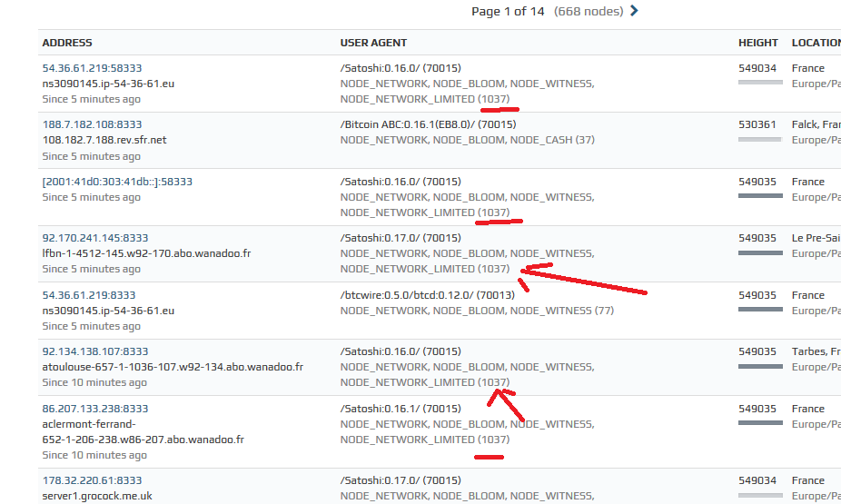Open node 92.170.241.145:8333 address link
This screenshot has width=841, height=504.
pyautogui.click(x=95, y=238)
